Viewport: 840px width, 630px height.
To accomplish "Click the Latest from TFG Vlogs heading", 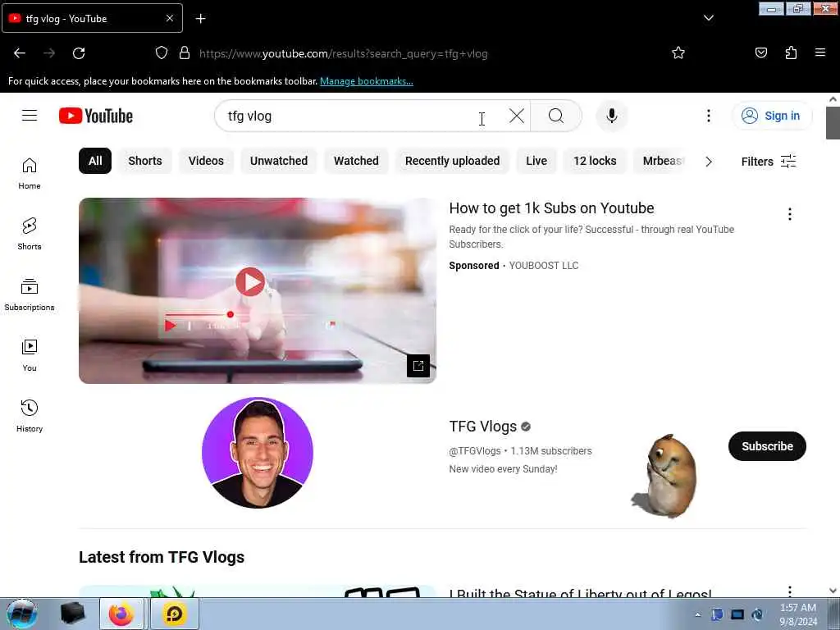I will (162, 557).
